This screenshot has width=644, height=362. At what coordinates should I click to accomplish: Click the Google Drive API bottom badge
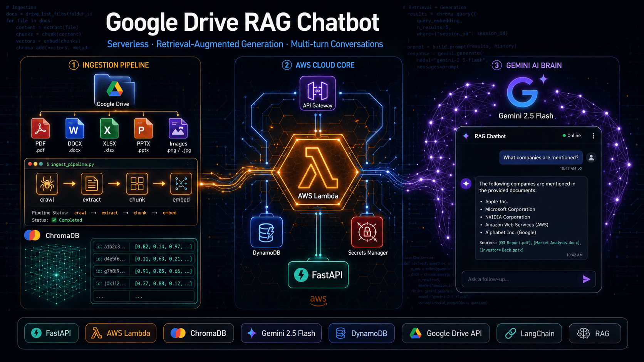(x=446, y=333)
